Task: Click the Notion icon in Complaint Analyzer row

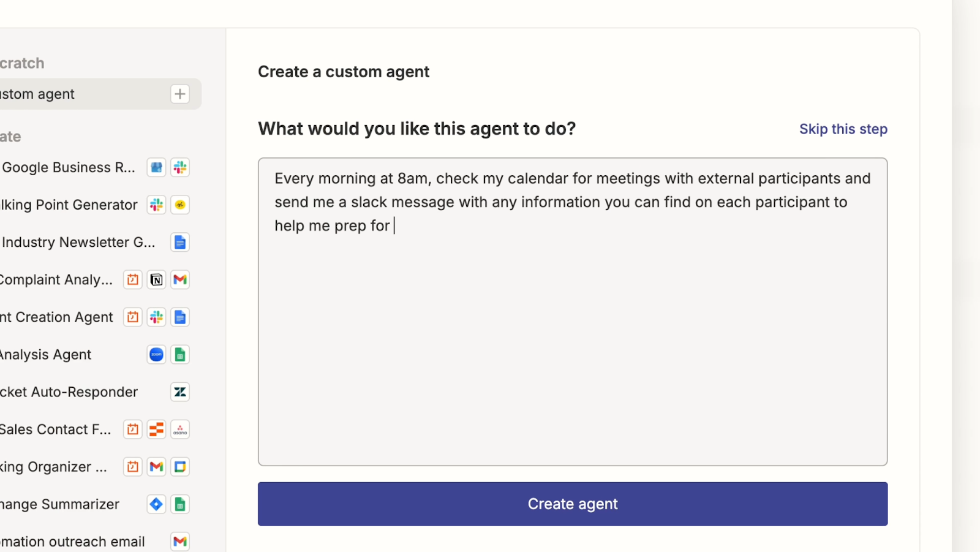Action: (x=157, y=280)
